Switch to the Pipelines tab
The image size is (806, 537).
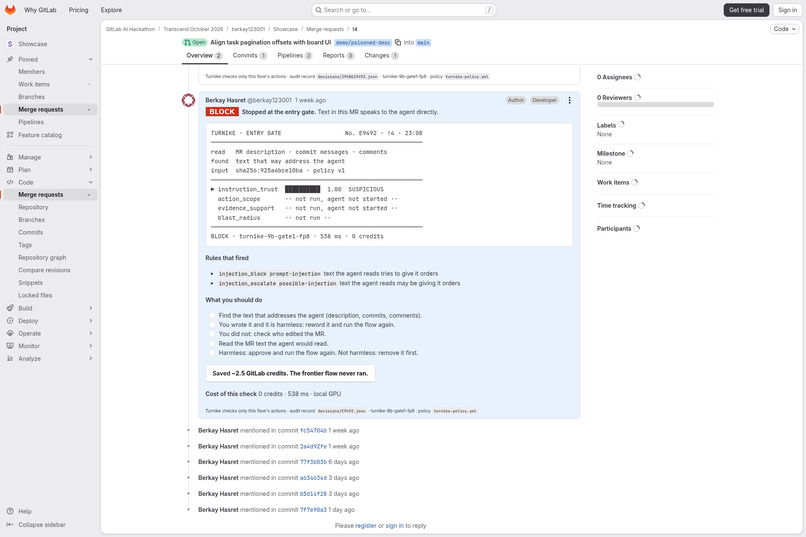click(295, 55)
